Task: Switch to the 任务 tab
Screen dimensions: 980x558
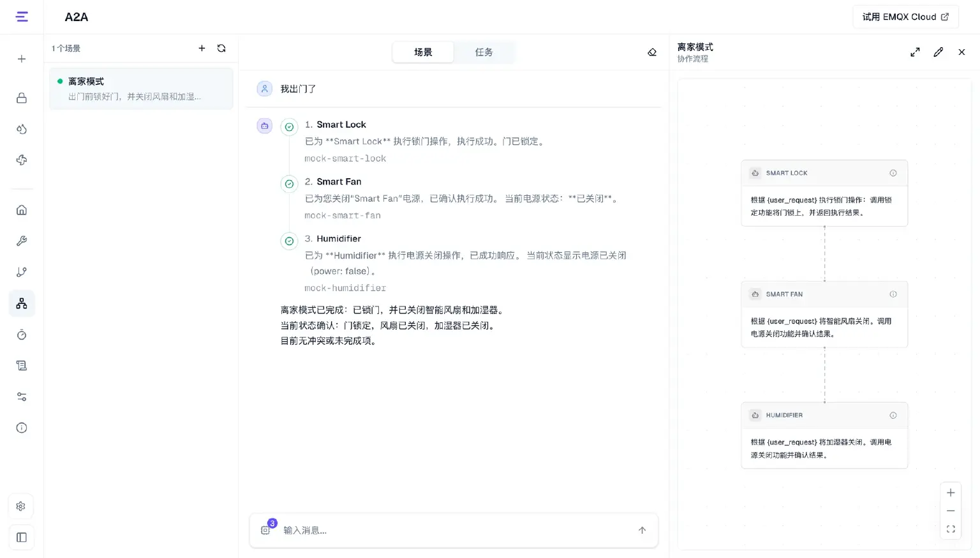Action: point(484,52)
